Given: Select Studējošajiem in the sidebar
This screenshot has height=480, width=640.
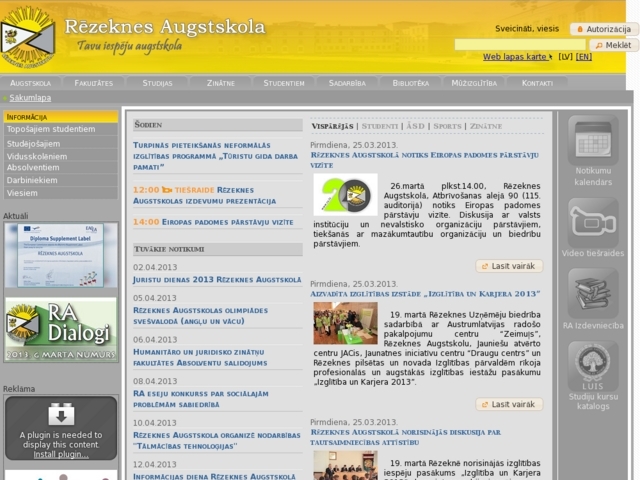Looking at the screenshot, I should pyautogui.click(x=60, y=144).
